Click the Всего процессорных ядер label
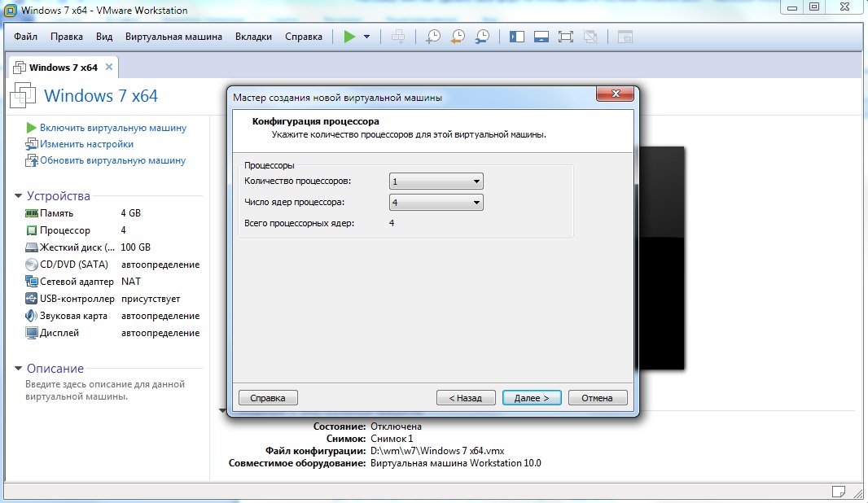The image size is (868, 503). tap(300, 224)
